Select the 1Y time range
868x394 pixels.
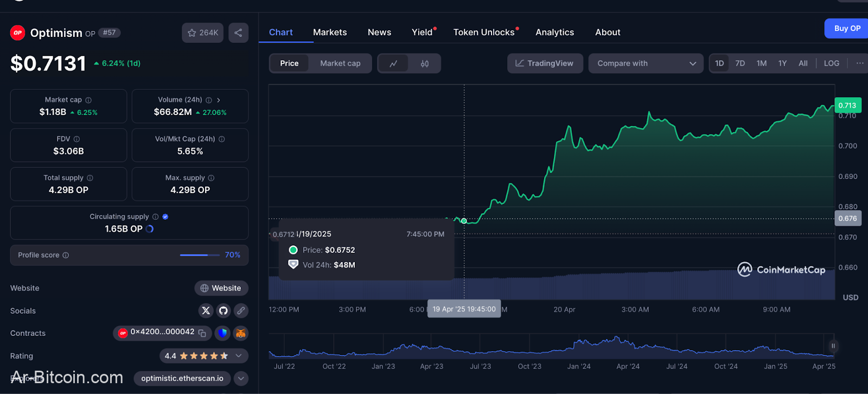click(782, 63)
